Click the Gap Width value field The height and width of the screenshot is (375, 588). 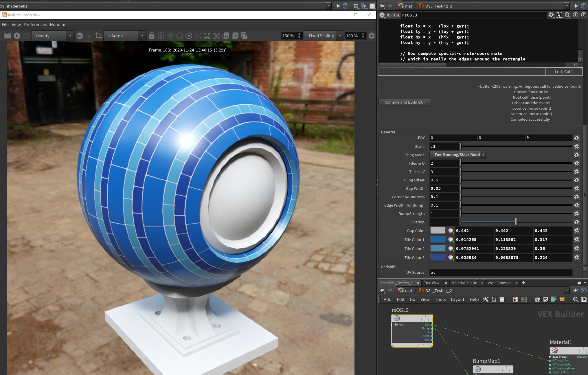[444, 188]
